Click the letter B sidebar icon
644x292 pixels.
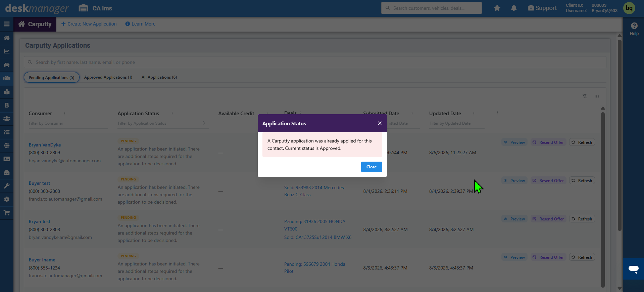(x=7, y=105)
